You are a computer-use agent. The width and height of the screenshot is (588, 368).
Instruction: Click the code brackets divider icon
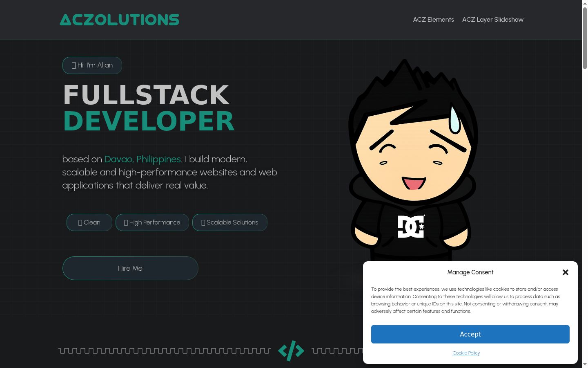pos(291,351)
